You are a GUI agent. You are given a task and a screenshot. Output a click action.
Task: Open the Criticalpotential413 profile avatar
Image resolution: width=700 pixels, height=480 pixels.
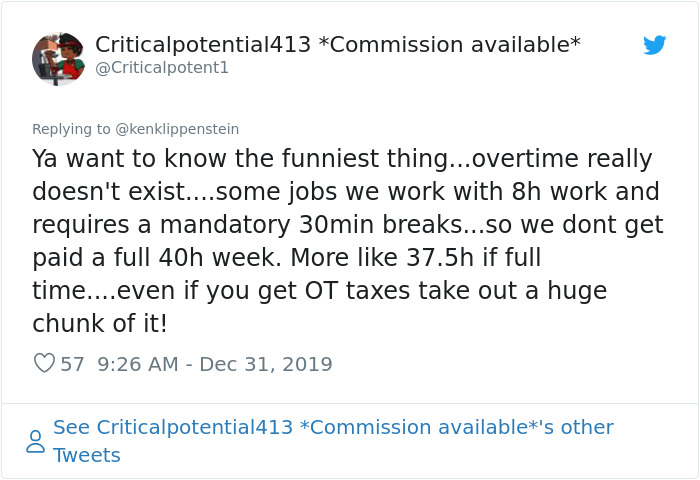[58, 57]
